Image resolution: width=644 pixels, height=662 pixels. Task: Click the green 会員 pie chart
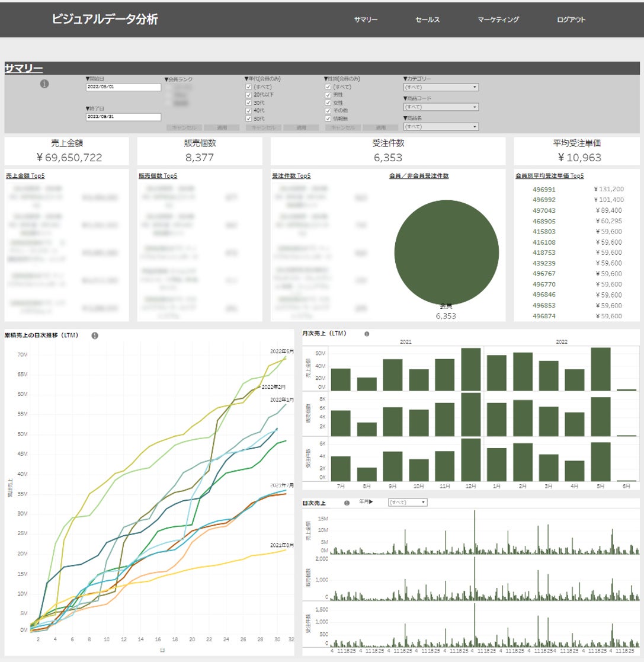(447, 252)
